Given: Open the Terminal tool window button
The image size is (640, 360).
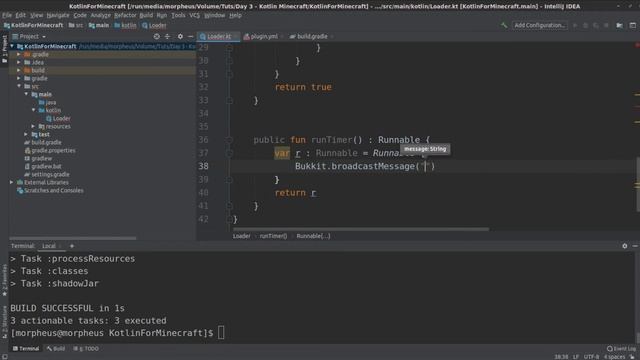Looking at the screenshot, I should [26, 349].
